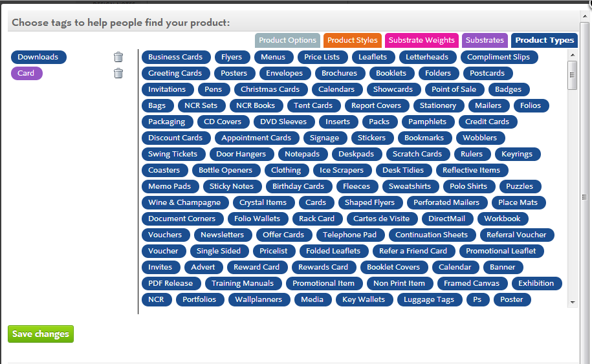Switch to the Substrates tab
Image resolution: width=592 pixels, height=364 pixels.
pyautogui.click(x=485, y=40)
